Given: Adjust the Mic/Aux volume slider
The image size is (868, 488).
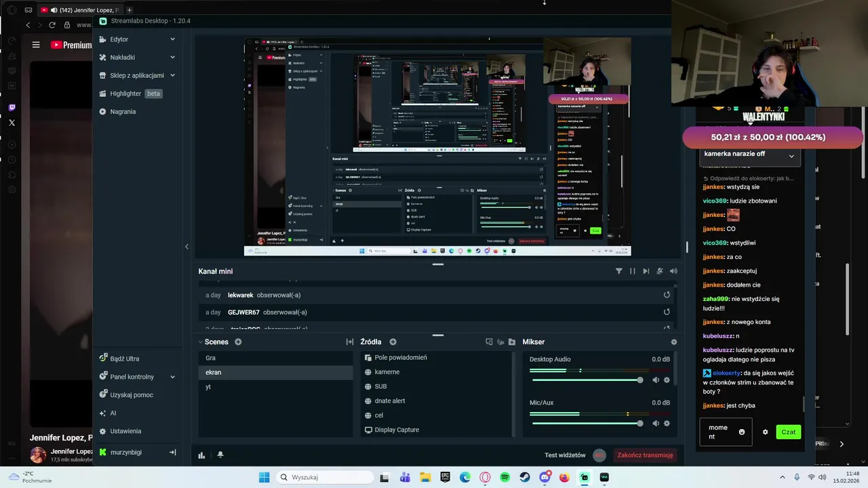Looking at the screenshot, I should coord(587,424).
